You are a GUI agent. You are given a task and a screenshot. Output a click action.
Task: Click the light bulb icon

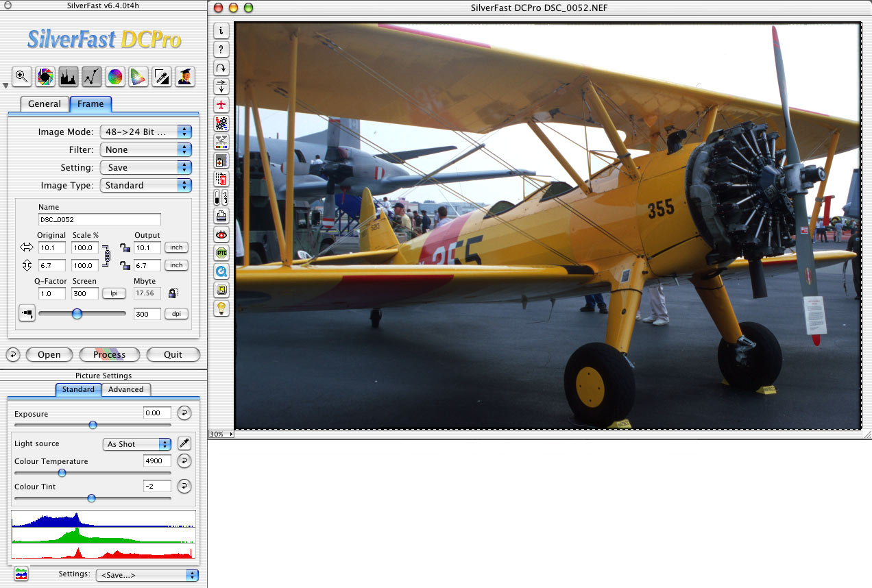(221, 308)
